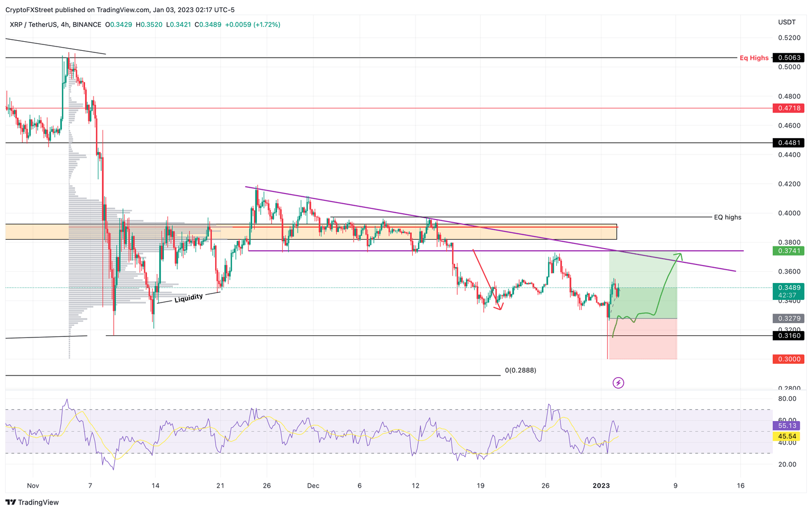Click the USDT currency label on price axis
This screenshot has height=512, width=812.
click(788, 22)
